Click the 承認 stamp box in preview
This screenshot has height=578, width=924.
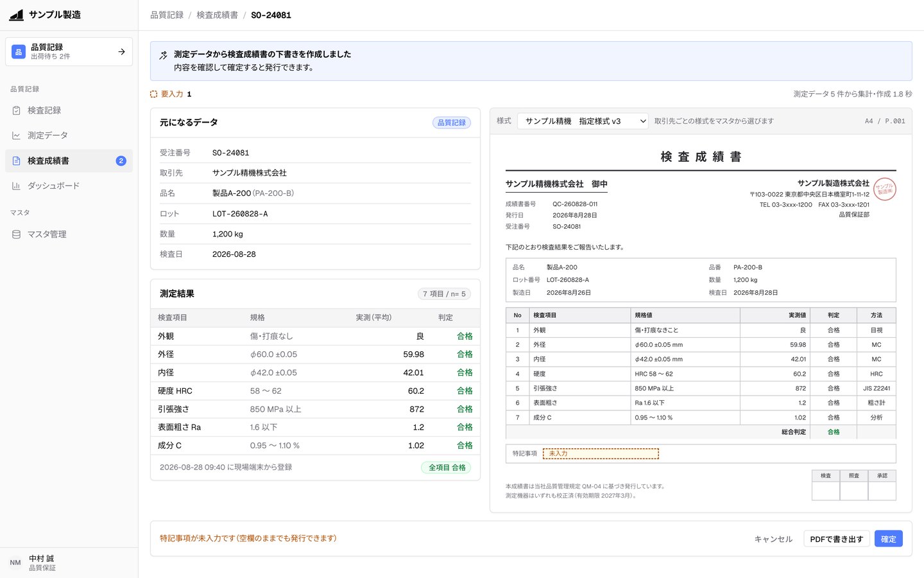pos(882,491)
